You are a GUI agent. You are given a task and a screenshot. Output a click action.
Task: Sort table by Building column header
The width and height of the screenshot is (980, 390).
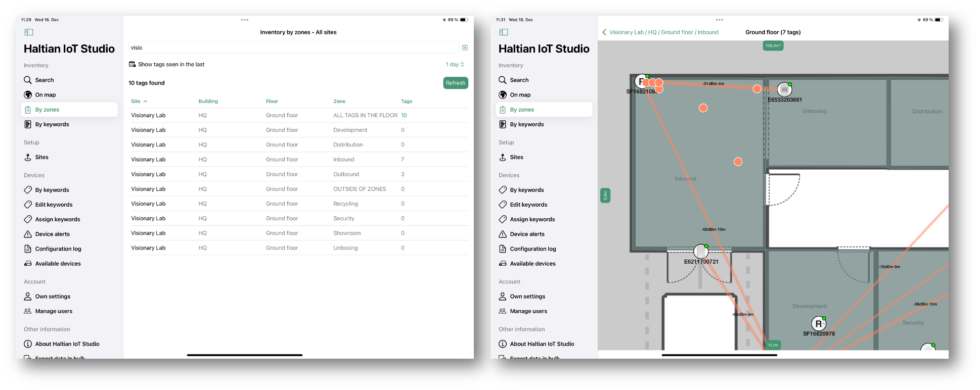(208, 101)
